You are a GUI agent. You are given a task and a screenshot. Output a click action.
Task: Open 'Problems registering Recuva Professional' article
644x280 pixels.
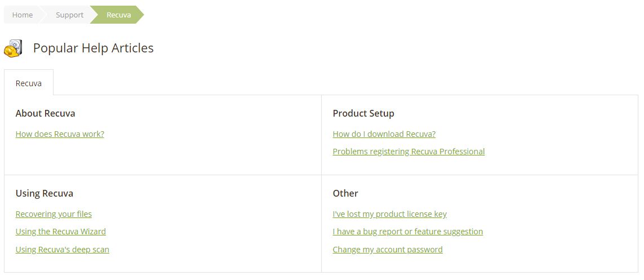tap(408, 152)
